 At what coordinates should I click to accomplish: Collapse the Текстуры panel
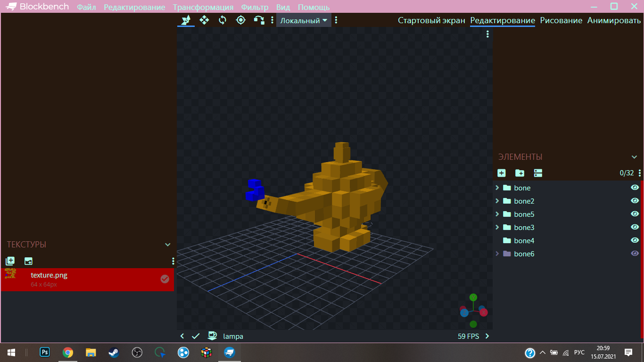(x=168, y=245)
